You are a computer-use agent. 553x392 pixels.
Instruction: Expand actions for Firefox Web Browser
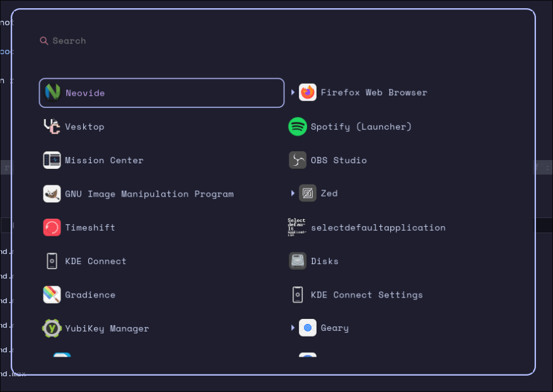[x=292, y=92]
